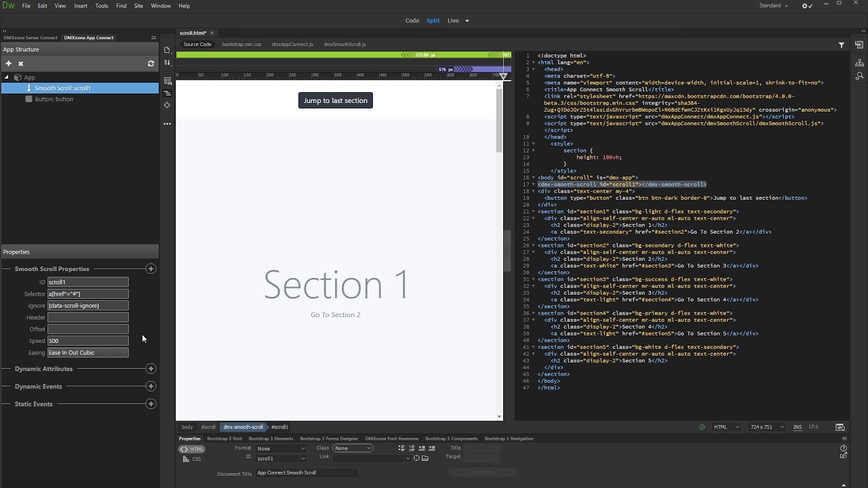This screenshot has height=488, width=868.
Task: Click the format source code icon
Action: [167, 93]
